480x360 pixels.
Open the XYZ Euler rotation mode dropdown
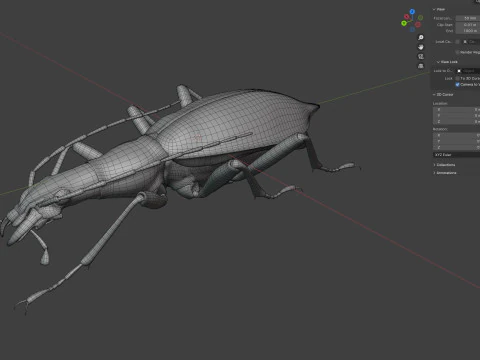point(456,155)
